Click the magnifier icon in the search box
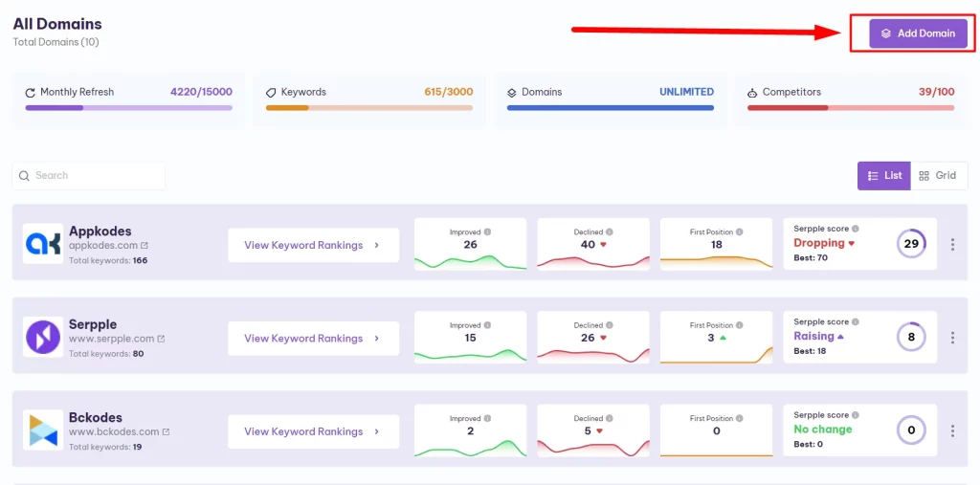 pyautogui.click(x=24, y=176)
